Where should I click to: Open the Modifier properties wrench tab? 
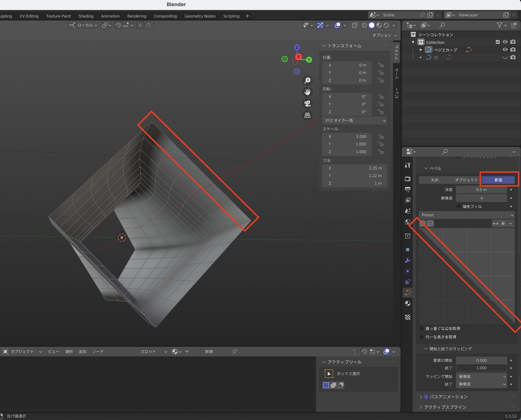tap(408, 260)
